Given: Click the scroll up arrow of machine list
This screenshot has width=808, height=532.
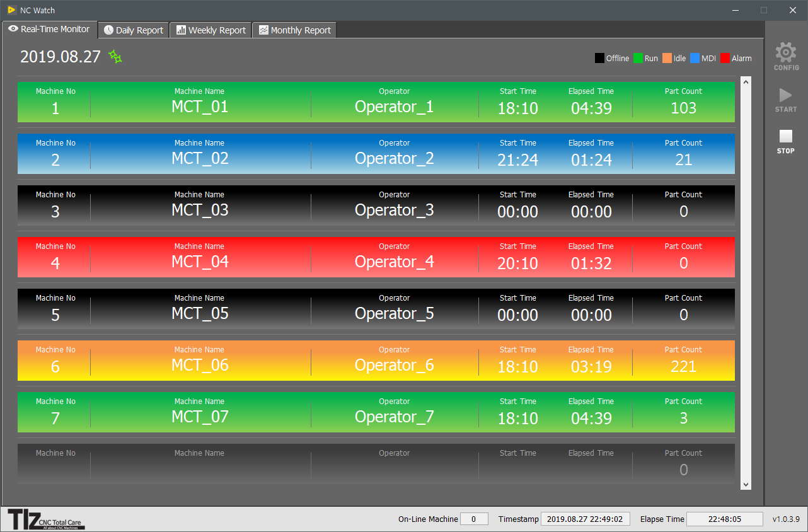Looking at the screenshot, I should pyautogui.click(x=746, y=82).
